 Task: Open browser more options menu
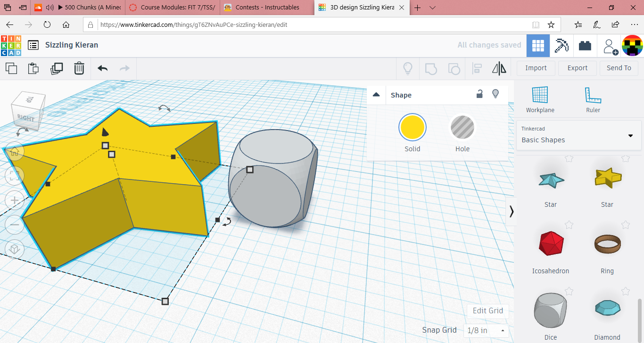click(x=634, y=24)
